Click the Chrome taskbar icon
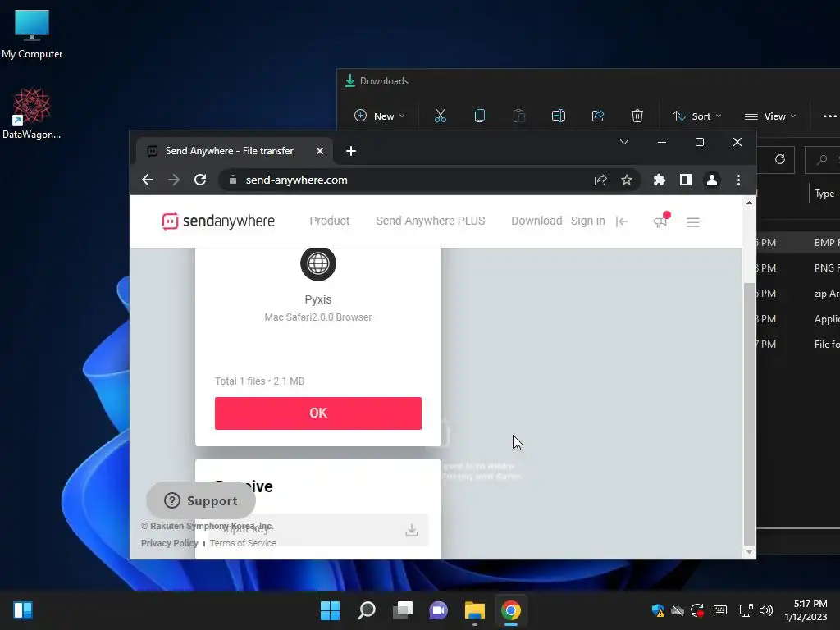Viewport: 840px width, 630px height. tap(511, 610)
